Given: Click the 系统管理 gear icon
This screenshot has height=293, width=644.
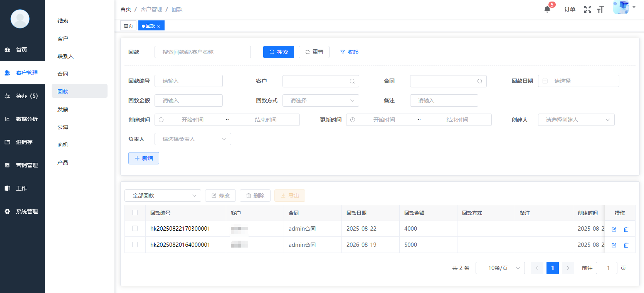Looking at the screenshot, I should point(7,211).
